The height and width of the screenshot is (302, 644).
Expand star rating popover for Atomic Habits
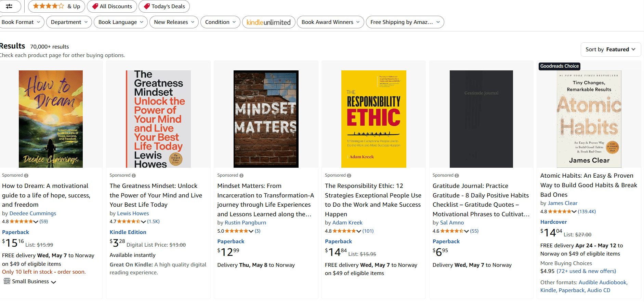point(562,211)
